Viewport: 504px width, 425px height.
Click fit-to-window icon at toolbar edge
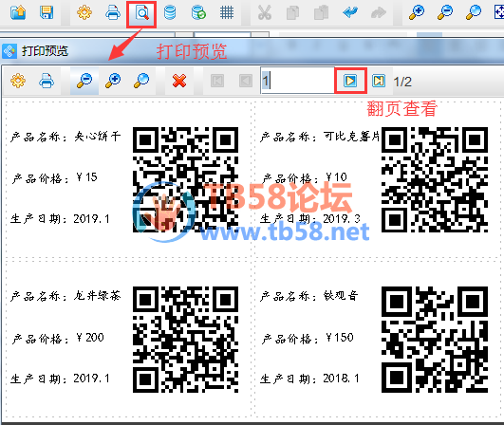click(x=499, y=13)
